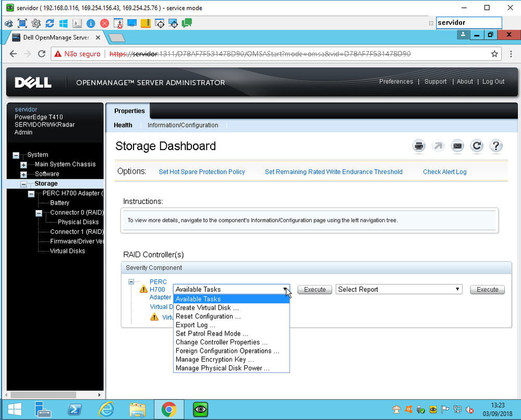Viewport: 521px width, 420px height.
Task: Open Set Remaining Rated Write Endurance Threshold
Action: click(334, 171)
